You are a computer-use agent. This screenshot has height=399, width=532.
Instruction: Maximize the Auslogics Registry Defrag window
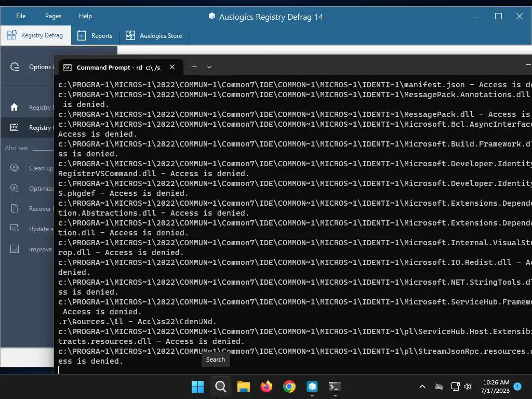pyautogui.click(x=498, y=16)
